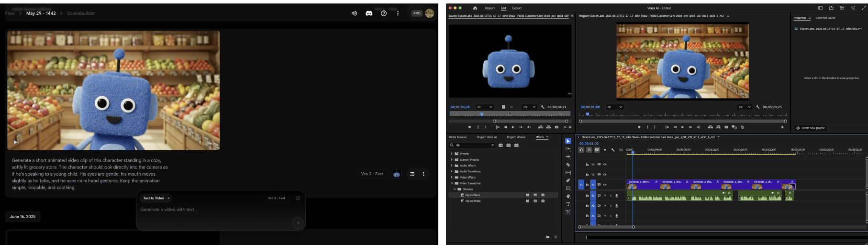Switch to Export tab in Premiere
The width and height of the screenshot is (868, 245).
point(517,8)
